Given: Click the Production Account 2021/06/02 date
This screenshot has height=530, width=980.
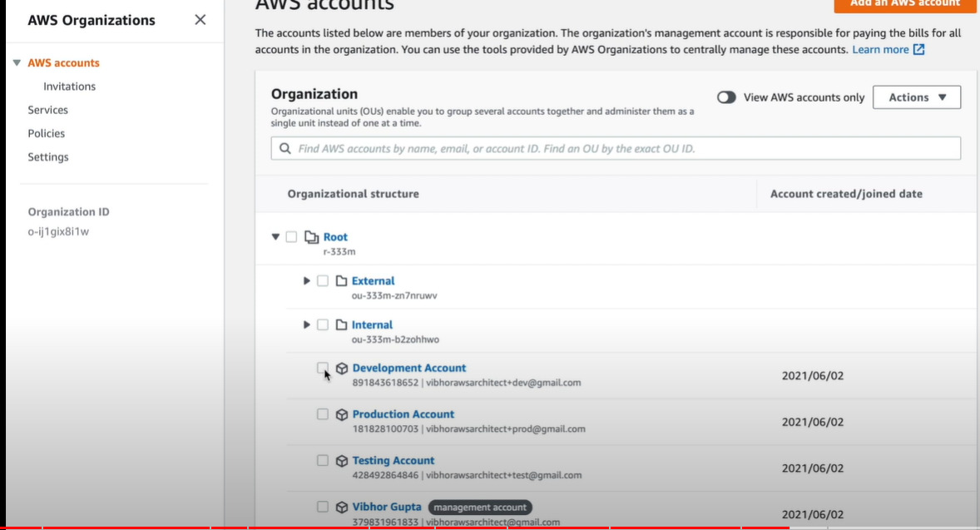Looking at the screenshot, I should tap(813, 422).
